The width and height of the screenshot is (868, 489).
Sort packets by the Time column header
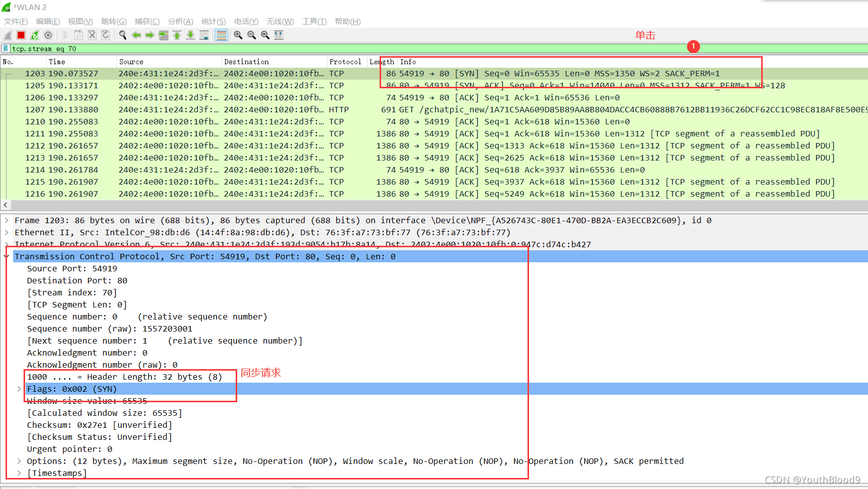[81, 62]
